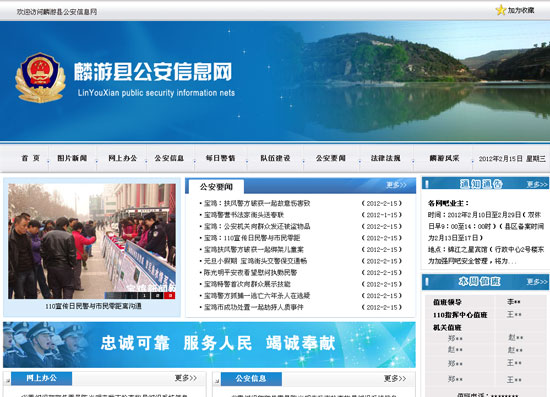Click the police badge emblem logo
550x397 pixels.
pos(40,78)
